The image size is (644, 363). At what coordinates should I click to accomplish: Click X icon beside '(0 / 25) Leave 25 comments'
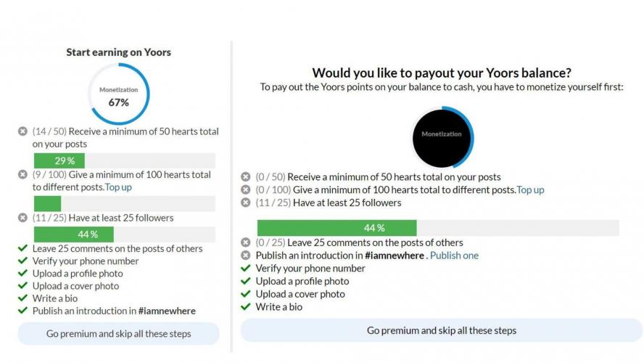point(246,242)
